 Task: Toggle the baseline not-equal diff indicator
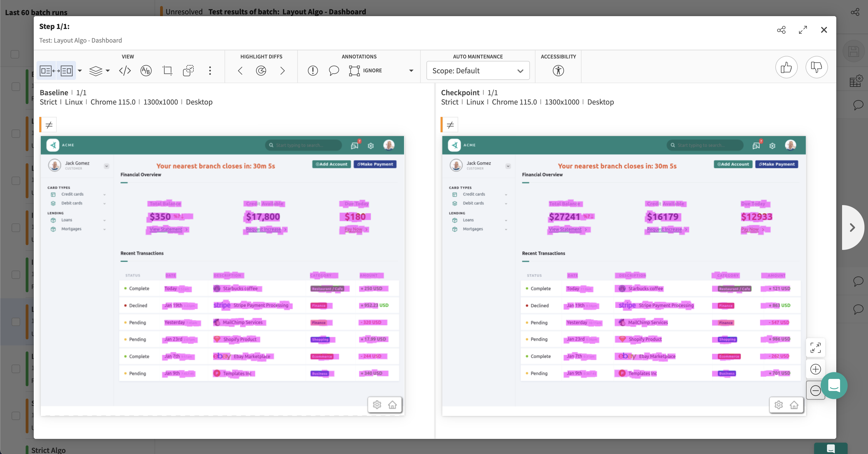tap(49, 125)
